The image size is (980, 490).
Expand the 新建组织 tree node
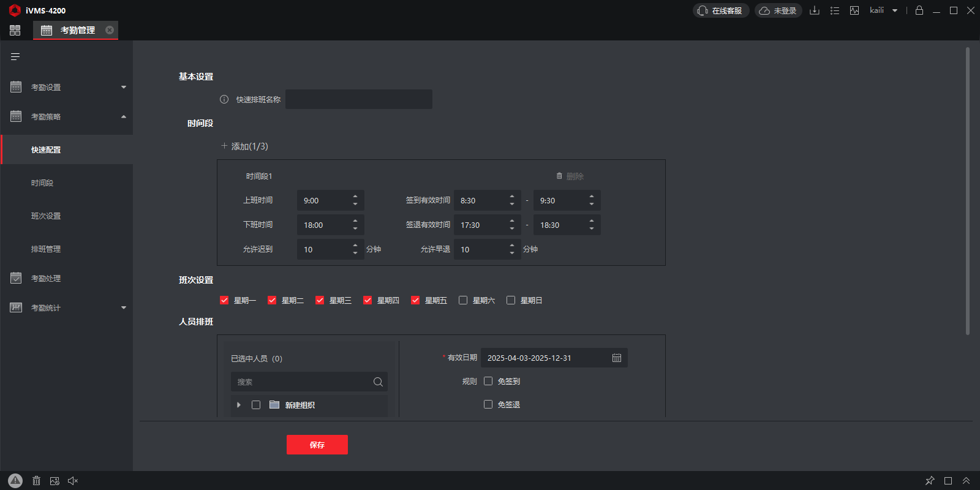click(239, 405)
